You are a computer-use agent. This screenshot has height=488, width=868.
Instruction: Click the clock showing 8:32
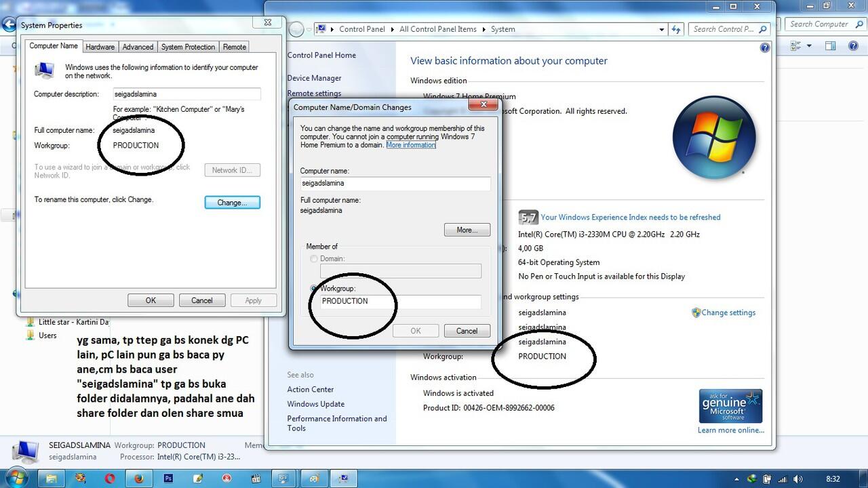[x=833, y=479]
